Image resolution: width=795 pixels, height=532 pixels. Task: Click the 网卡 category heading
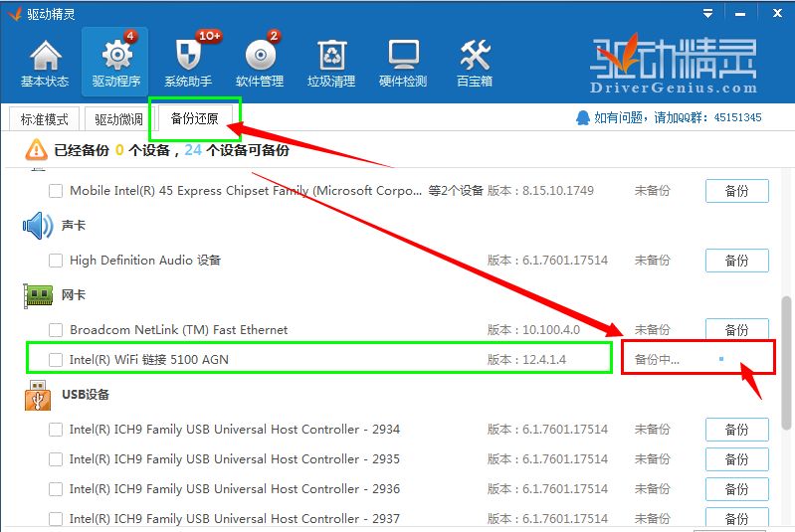pyautogui.click(x=74, y=295)
